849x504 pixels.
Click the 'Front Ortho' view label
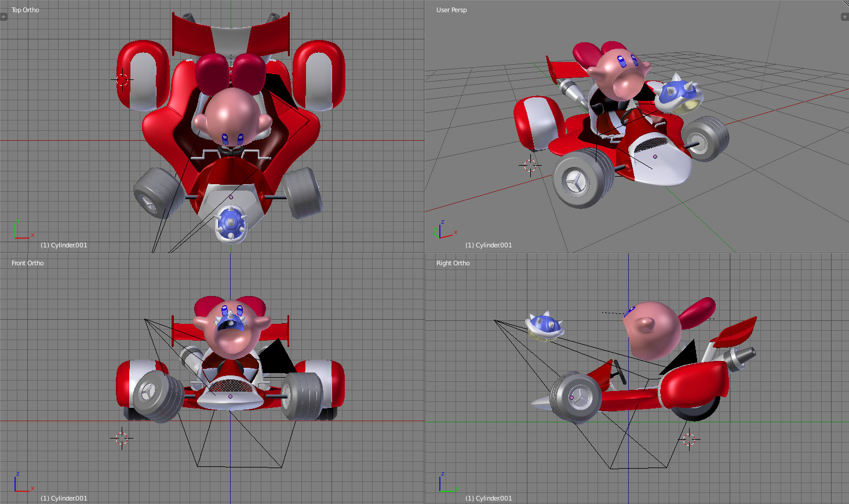[x=28, y=263]
